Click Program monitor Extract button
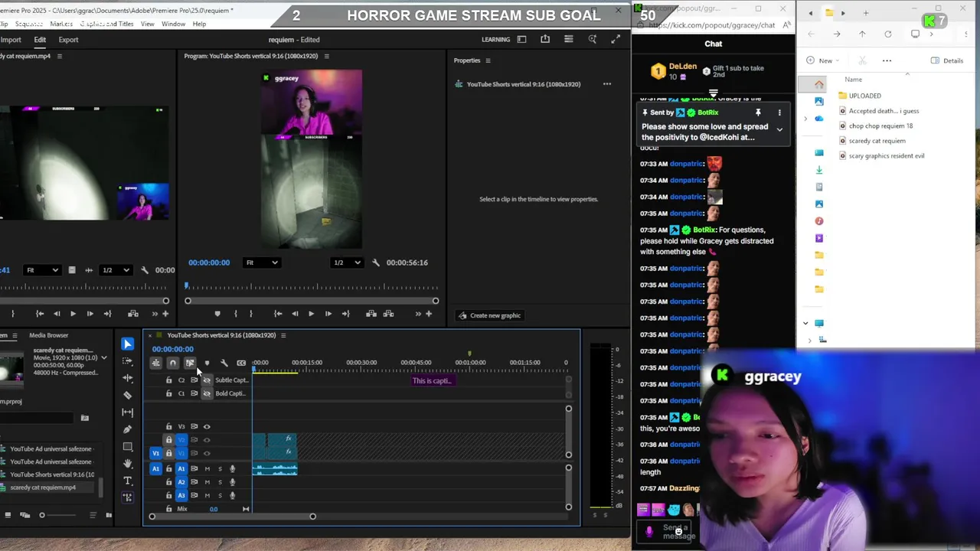This screenshot has height=551, width=980. coord(388,314)
